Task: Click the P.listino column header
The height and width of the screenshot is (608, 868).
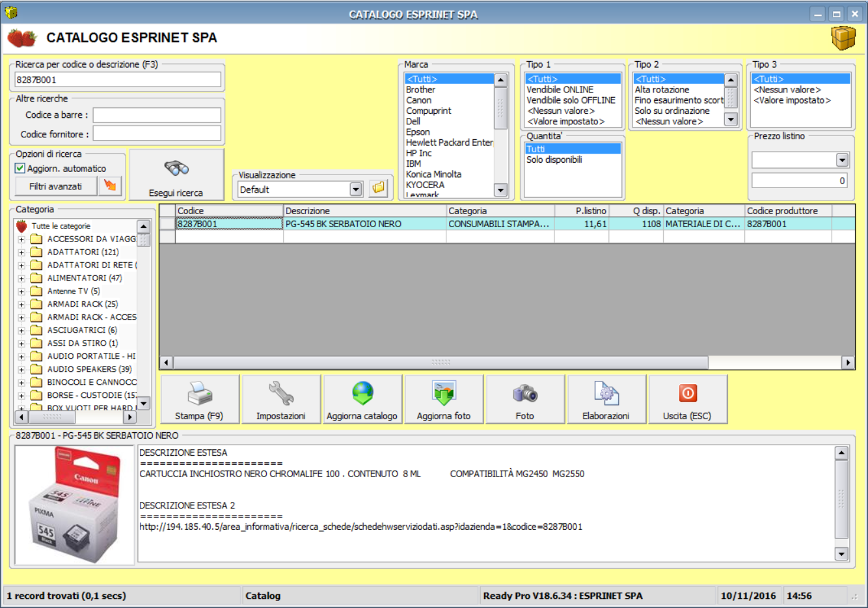Action: tap(582, 211)
